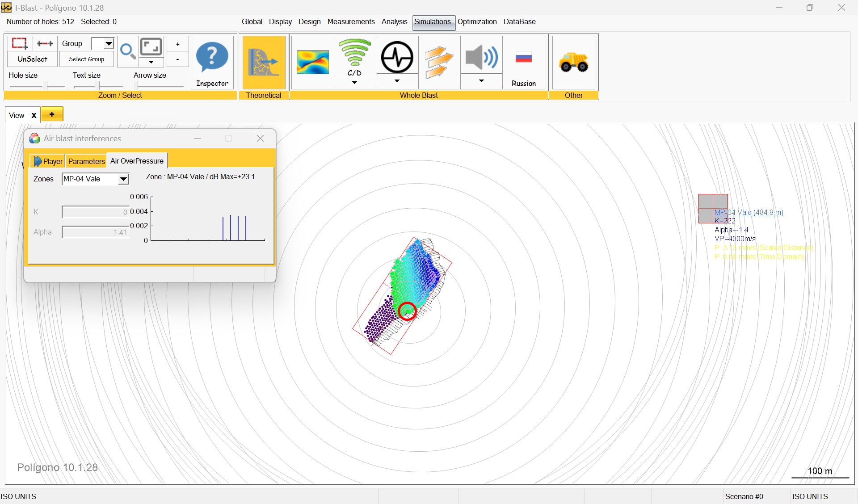Click the orange arrows sequence icon
This screenshot has width=858, height=504.
click(x=439, y=62)
